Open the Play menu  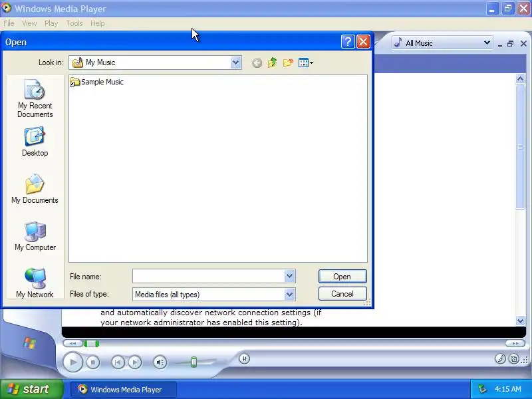pos(51,23)
